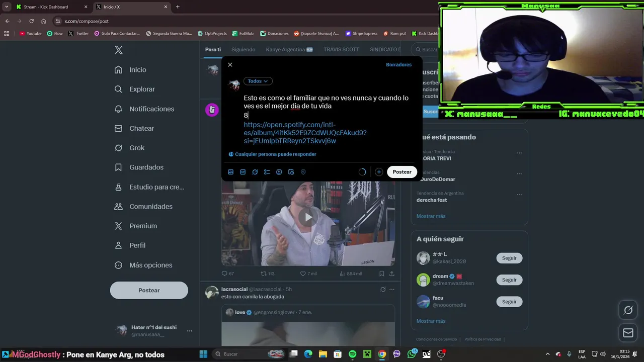
Task: Open account menu dots for manusaaa_
Action: (190, 331)
